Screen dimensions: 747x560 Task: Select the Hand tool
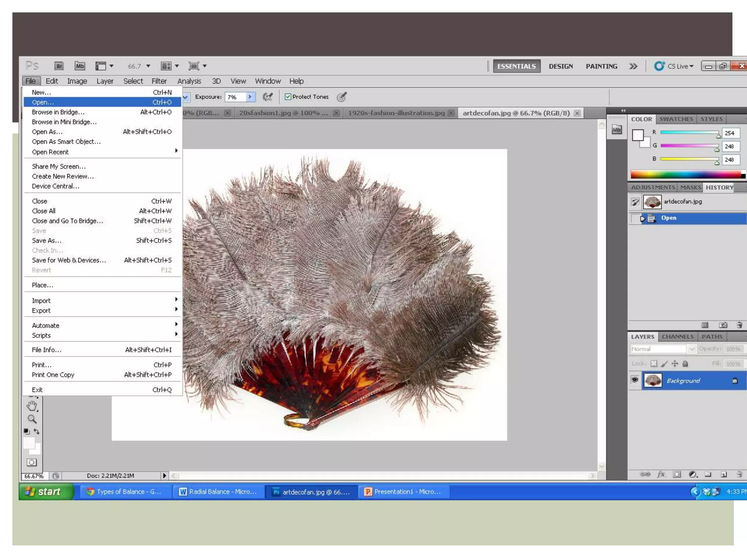(32, 406)
